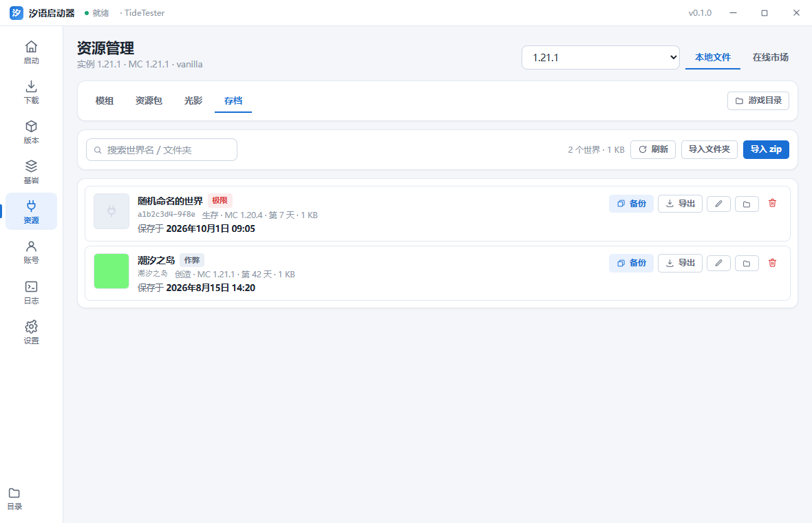Switch to the 光影 shaders tab

click(193, 100)
